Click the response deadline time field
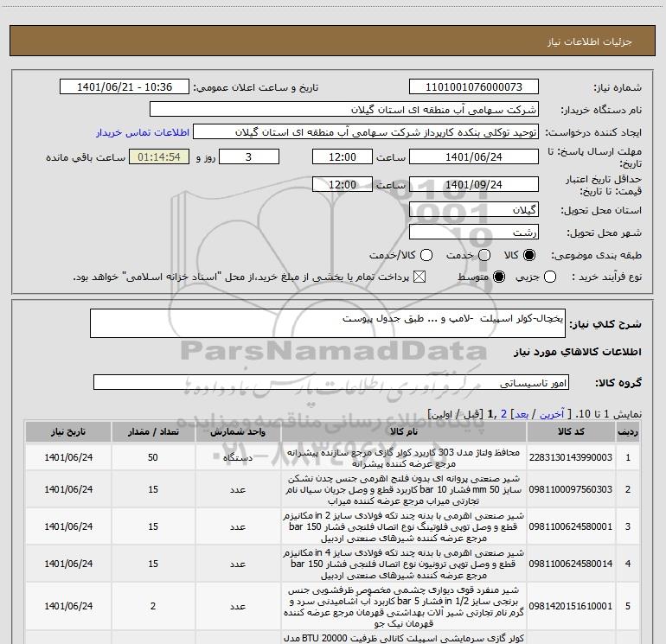Image resolution: width=666 pixels, height=644 pixels. point(343,156)
